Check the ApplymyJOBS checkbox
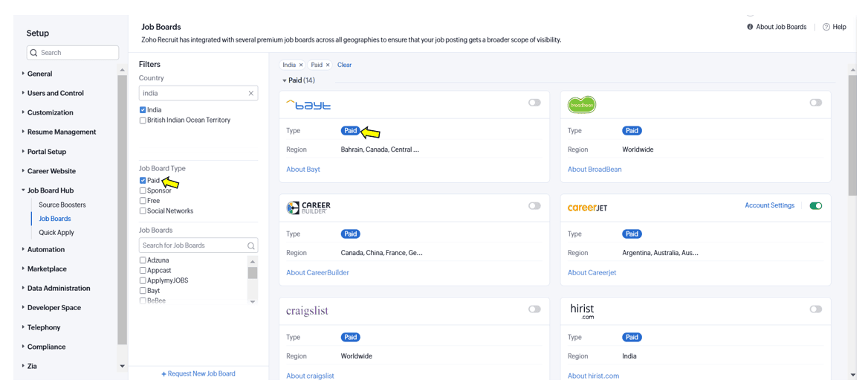868x392 pixels. pos(143,280)
